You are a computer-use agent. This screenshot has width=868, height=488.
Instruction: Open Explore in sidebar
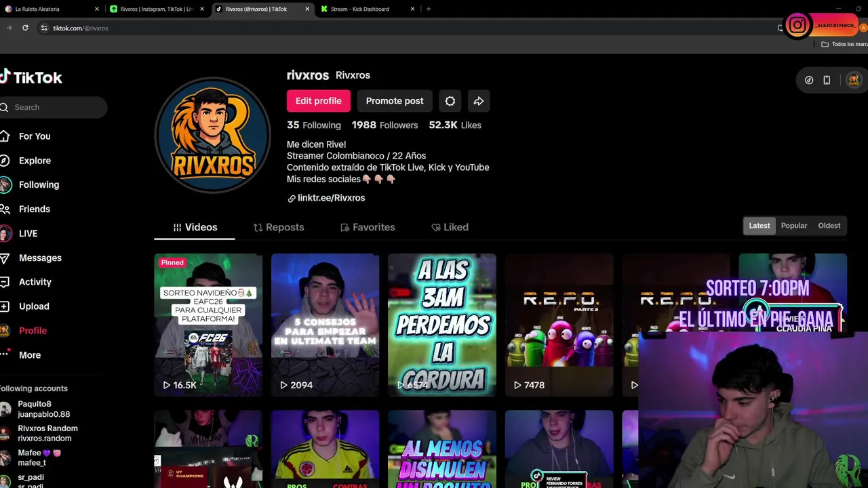(x=35, y=161)
